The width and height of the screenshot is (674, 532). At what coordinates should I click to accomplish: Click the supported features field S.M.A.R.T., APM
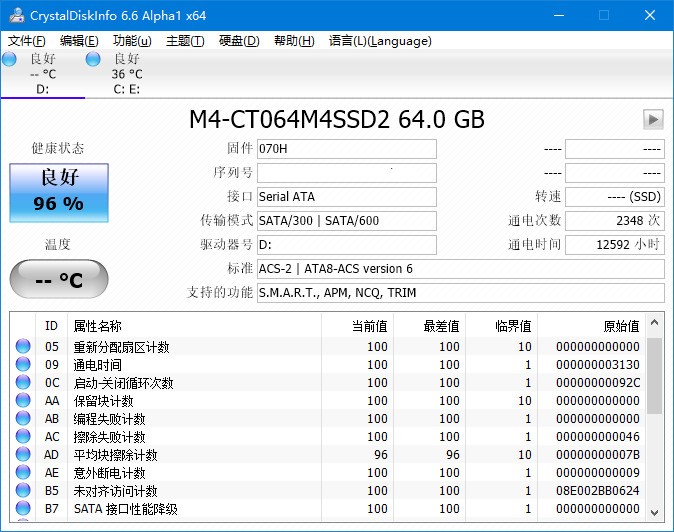click(461, 293)
